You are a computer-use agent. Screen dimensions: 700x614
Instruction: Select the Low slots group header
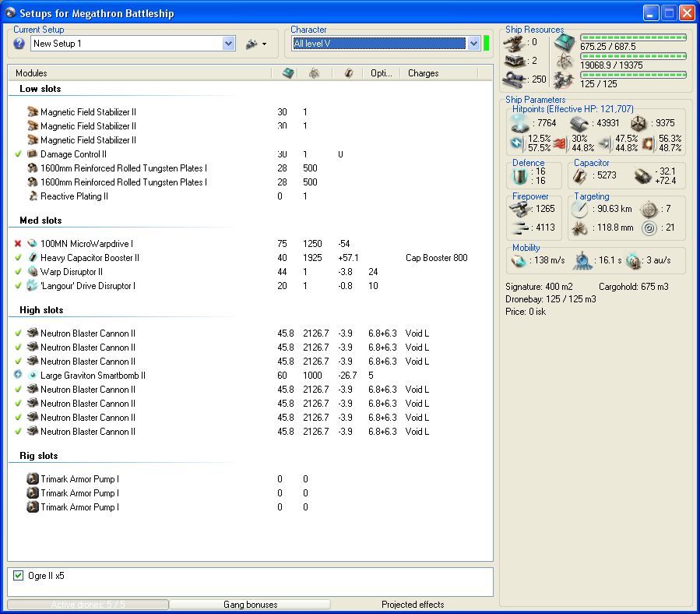[40, 89]
